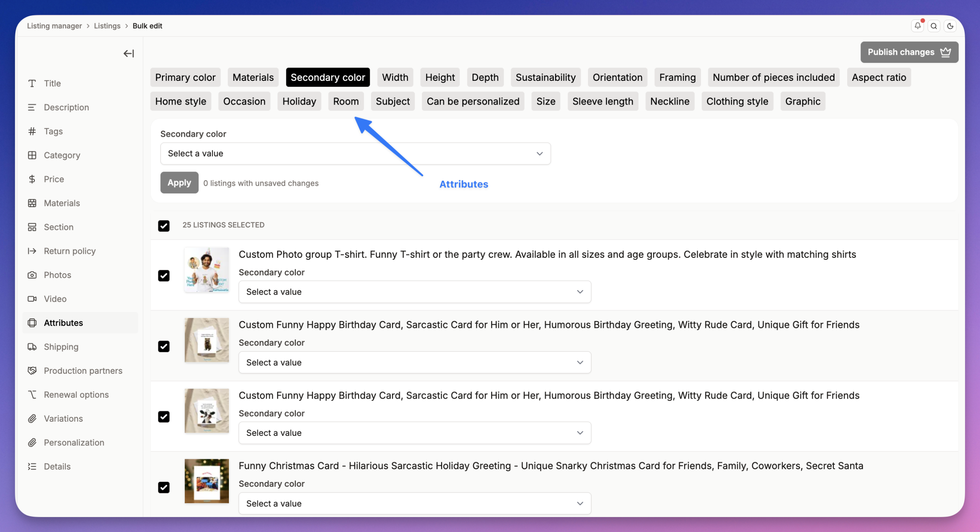This screenshot has height=532, width=980.
Task: Click the Video camcorder icon
Action: coord(32,299)
